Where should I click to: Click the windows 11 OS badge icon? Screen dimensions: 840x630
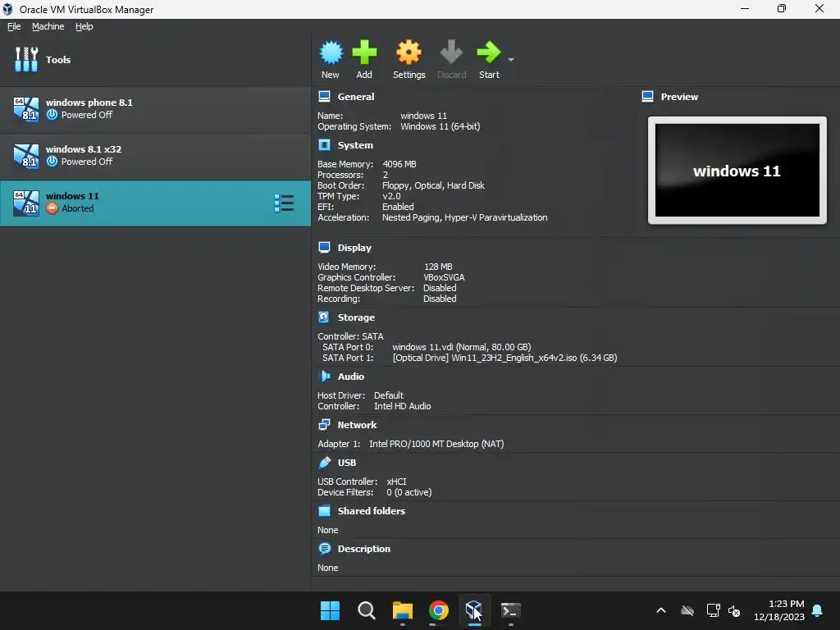tap(25, 203)
